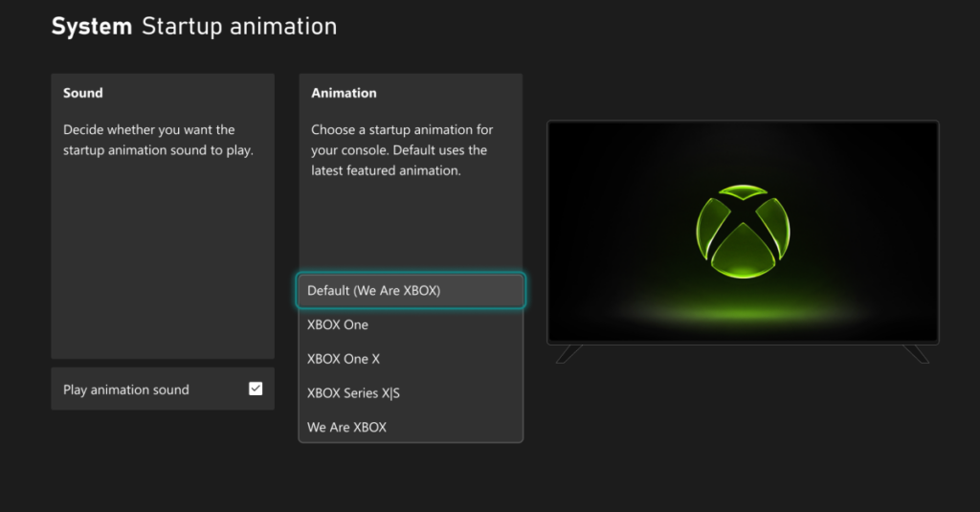Screen dimensions: 980x512
Task: Choose XBOX Series X|S from the list
Action: coord(411,393)
